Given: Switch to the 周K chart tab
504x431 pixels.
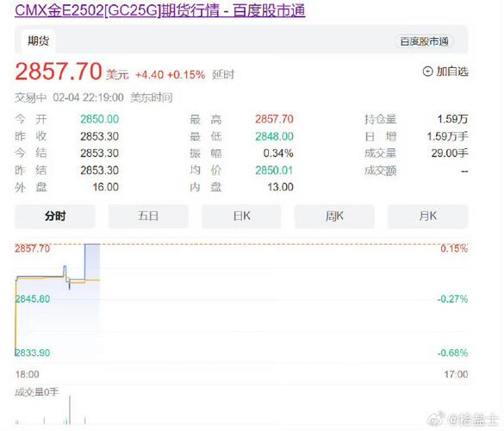Looking at the screenshot, I should click(x=334, y=216).
